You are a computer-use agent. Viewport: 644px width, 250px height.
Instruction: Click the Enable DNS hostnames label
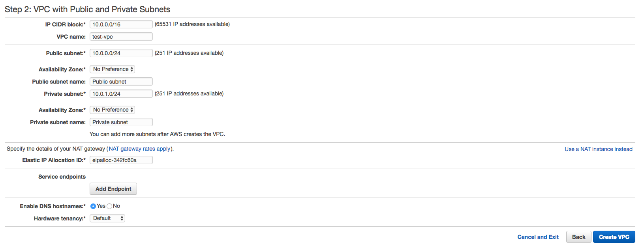pos(53,206)
